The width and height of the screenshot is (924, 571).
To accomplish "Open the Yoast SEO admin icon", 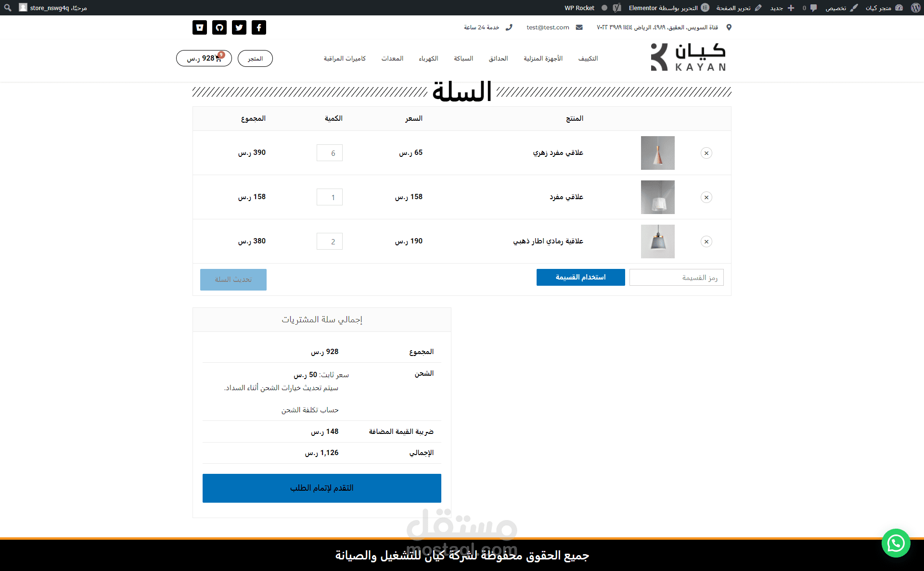I will [x=617, y=8].
